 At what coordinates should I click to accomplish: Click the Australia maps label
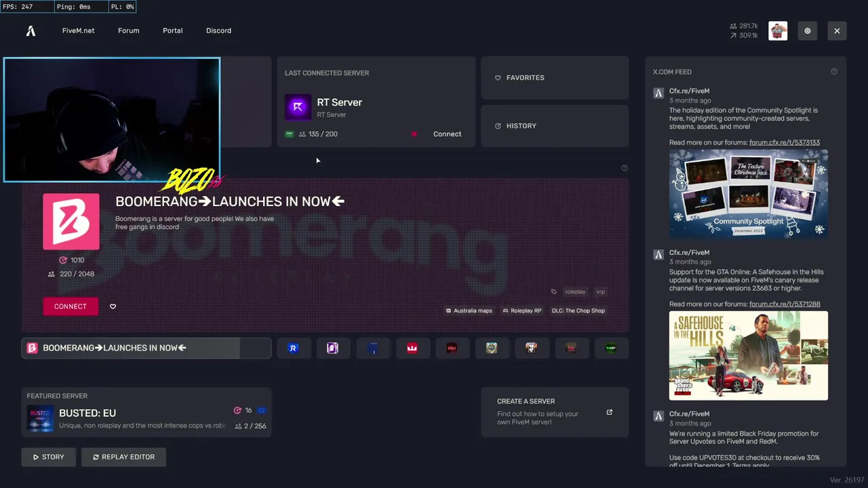tap(469, 310)
